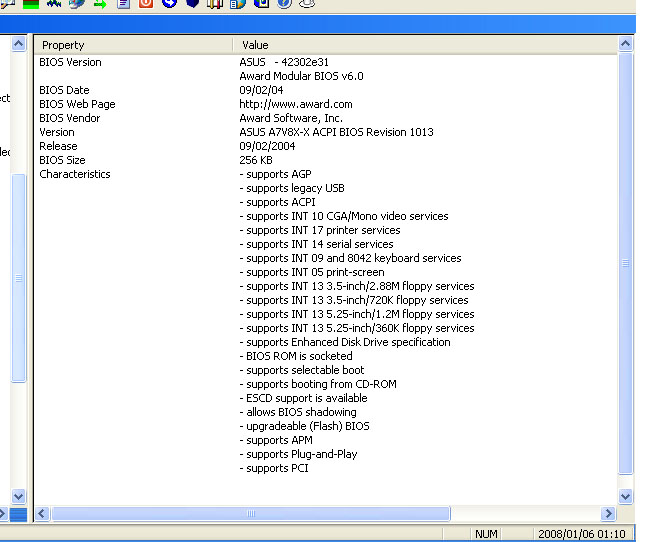Click 'Award Modular BIOS v6.0' value
Viewport: 646px width, 542px height.
301,76
